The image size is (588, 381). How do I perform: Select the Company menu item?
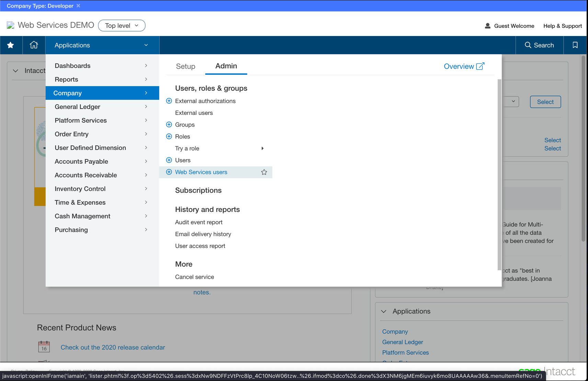102,93
